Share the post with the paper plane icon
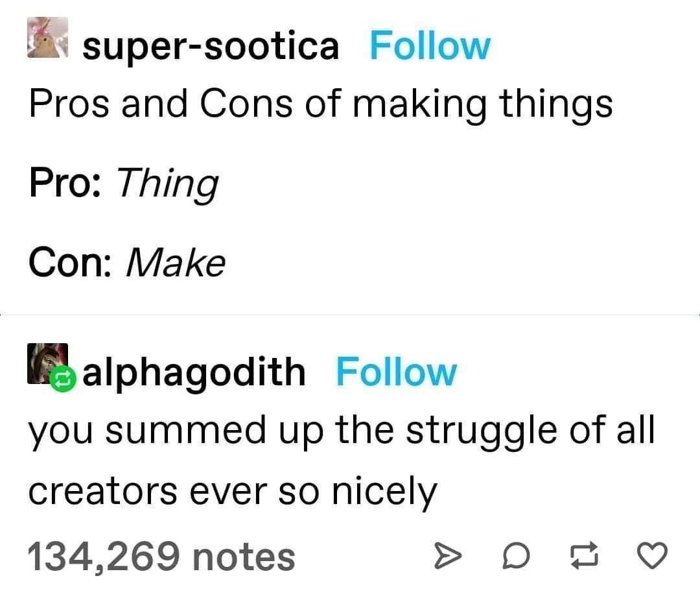This screenshot has width=700, height=589. point(447,555)
